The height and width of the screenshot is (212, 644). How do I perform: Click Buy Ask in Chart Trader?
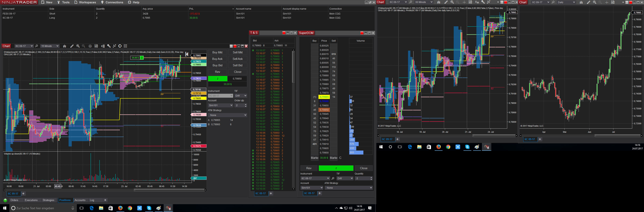pos(218,59)
